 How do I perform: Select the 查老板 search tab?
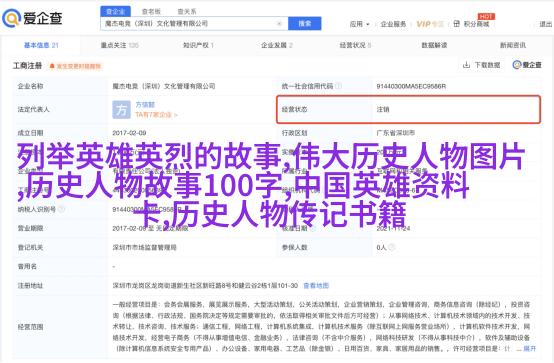151,11
